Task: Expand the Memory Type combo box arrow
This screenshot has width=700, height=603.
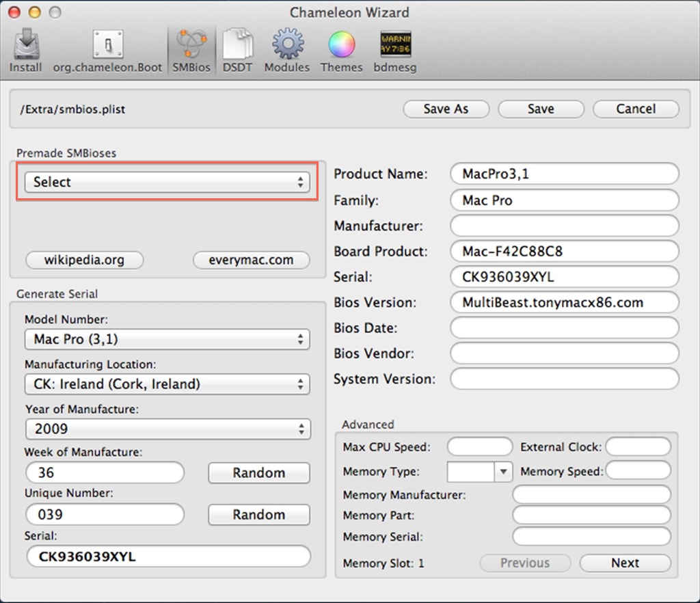Action: pyautogui.click(x=503, y=471)
